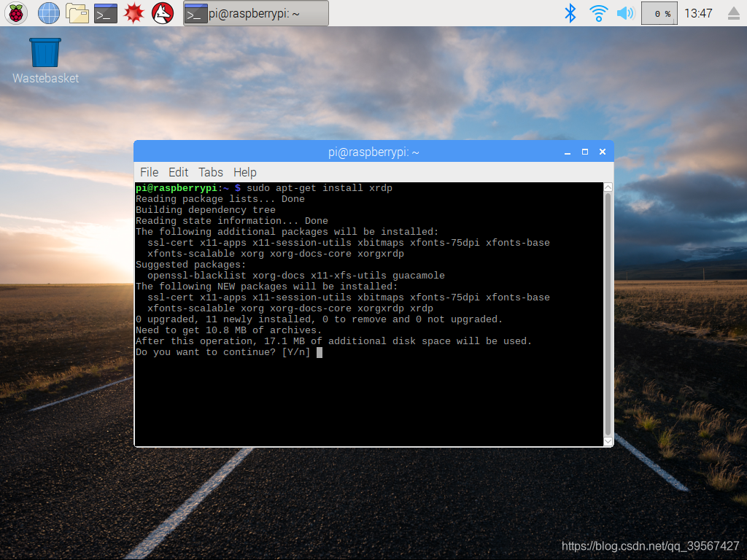
Task: Click the terminal vertical scrollbar thumb
Action: pos(608,314)
